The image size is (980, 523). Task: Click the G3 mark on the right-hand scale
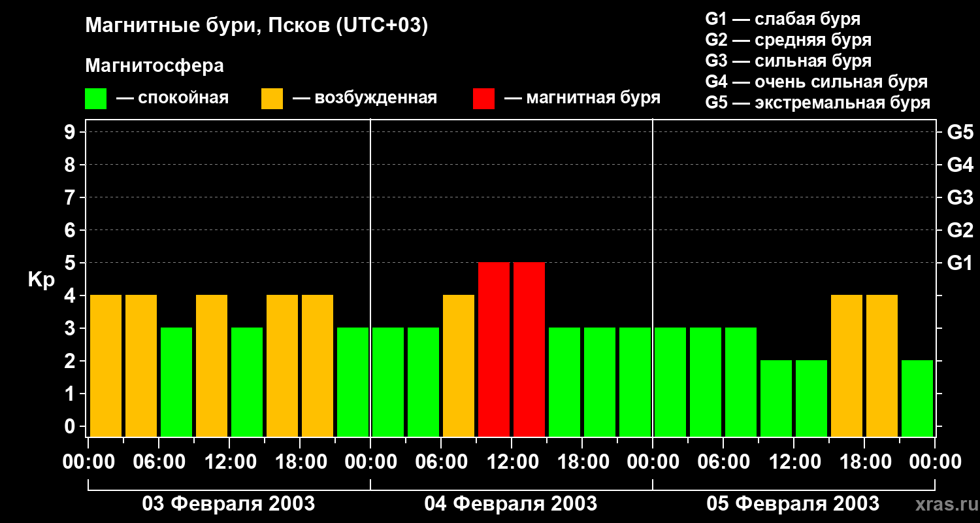960,197
